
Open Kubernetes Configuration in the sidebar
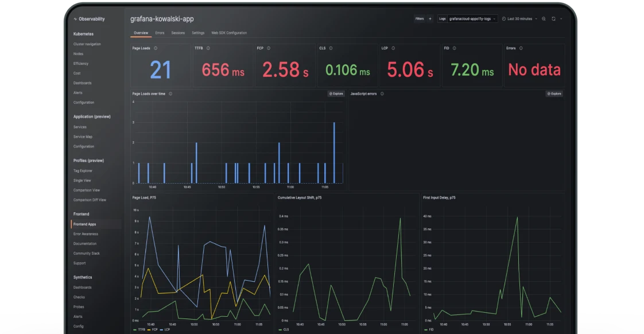(x=84, y=102)
